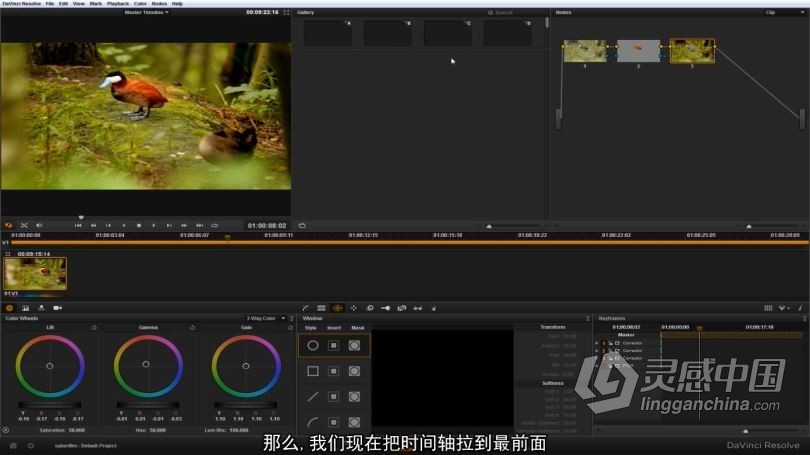
Task: Open the Motion Effects palette icon
Action: click(41, 308)
